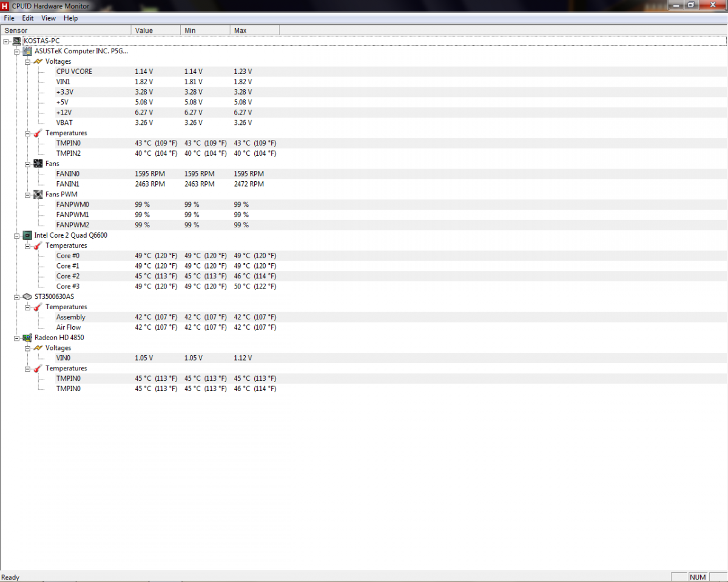Click the KOSTAS-PC computer icon

coord(16,41)
